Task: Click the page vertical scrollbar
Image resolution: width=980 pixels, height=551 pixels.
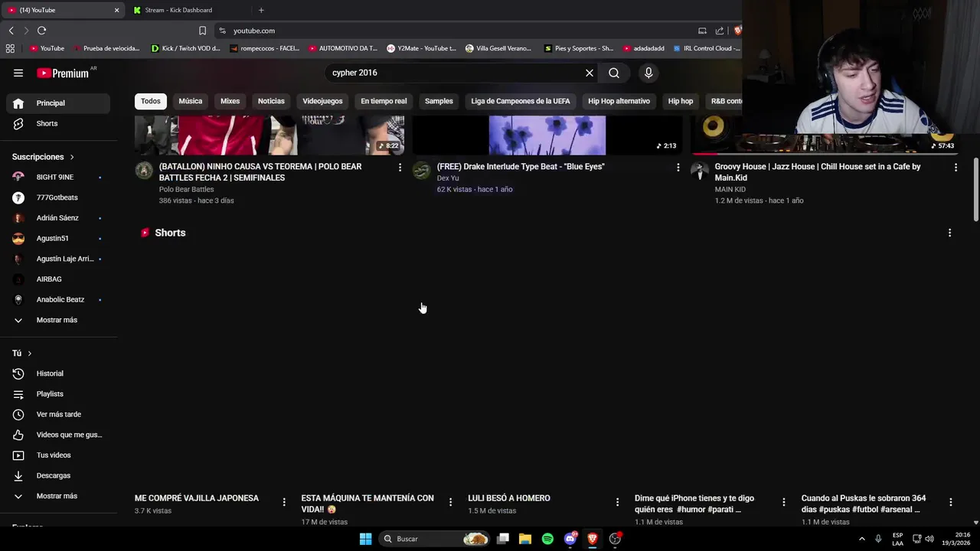Action: pyautogui.click(x=975, y=190)
